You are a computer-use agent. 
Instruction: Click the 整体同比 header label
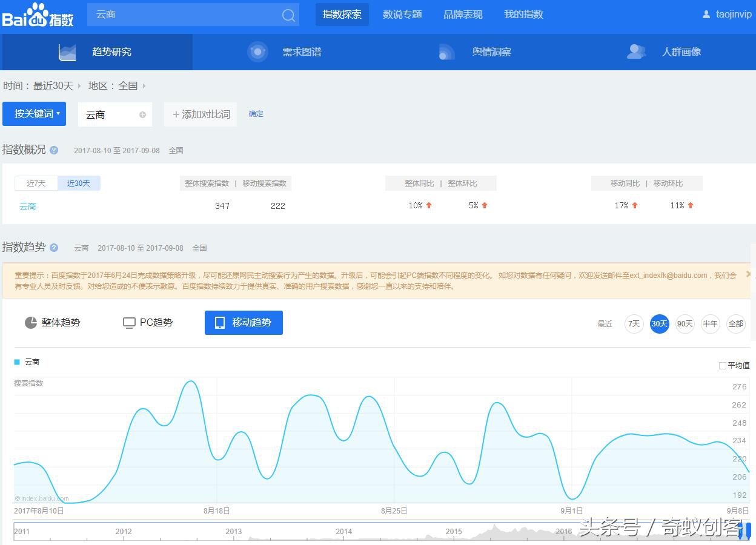(x=420, y=183)
